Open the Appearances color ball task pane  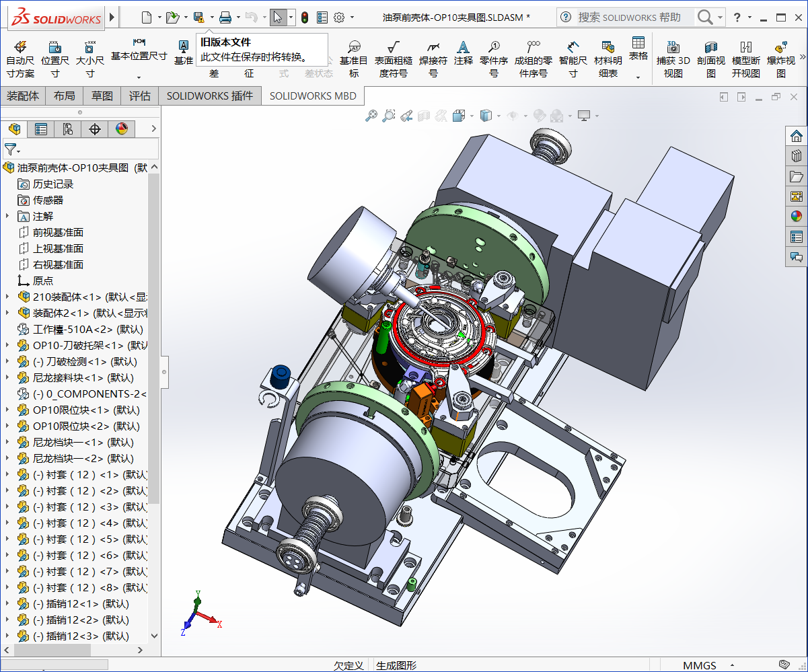click(797, 217)
